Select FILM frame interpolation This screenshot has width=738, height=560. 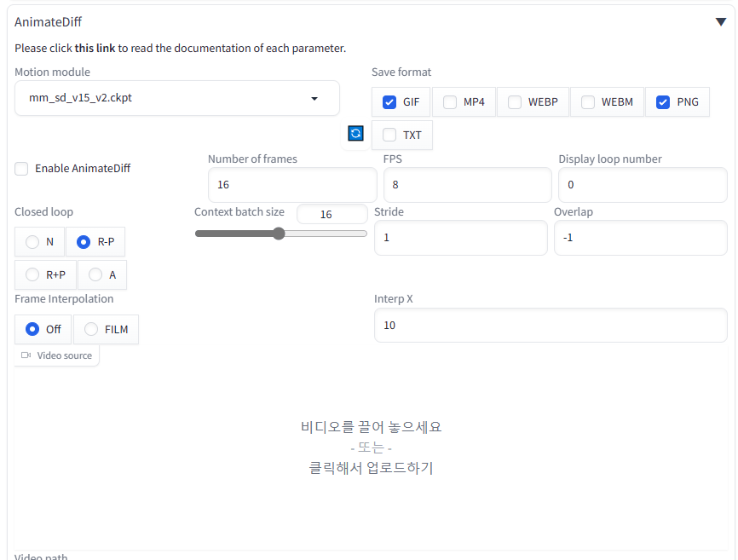coord(91,329)
